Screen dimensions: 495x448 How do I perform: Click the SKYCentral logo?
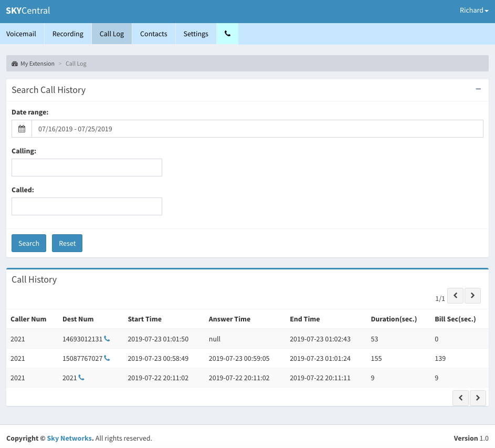click(x=28, y=11)
